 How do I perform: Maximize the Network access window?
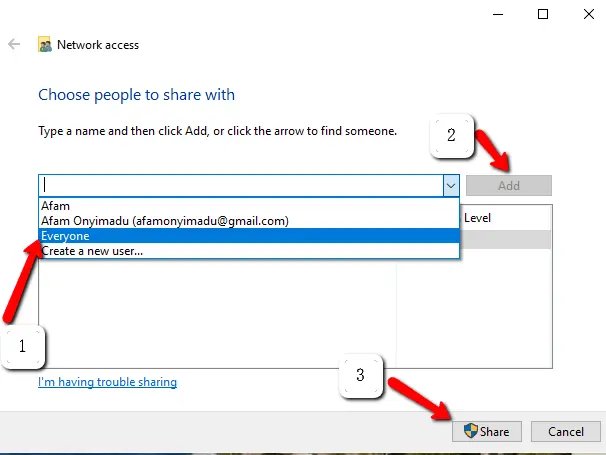pos(543,14)
